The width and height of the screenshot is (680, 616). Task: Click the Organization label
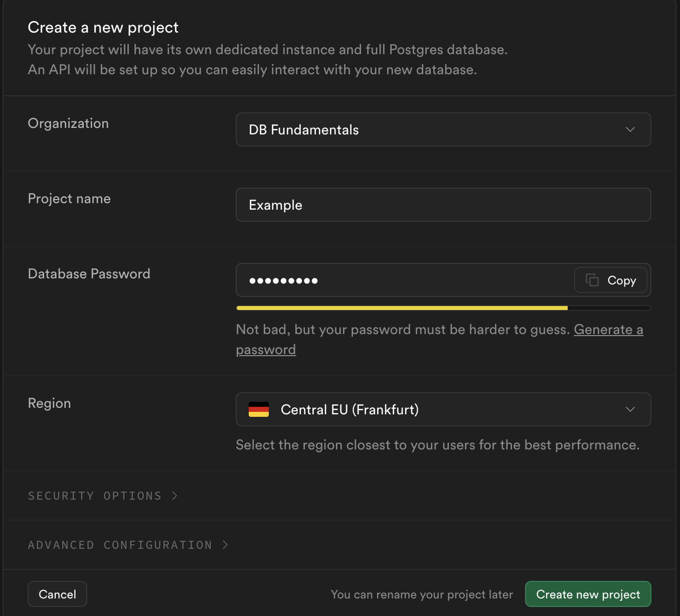coord(68,123)
